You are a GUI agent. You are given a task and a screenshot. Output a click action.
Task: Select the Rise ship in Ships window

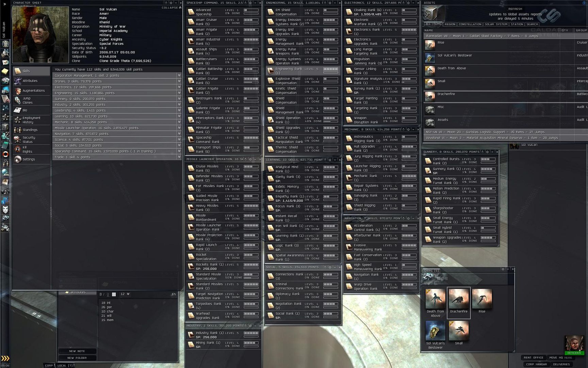(481, 299)
